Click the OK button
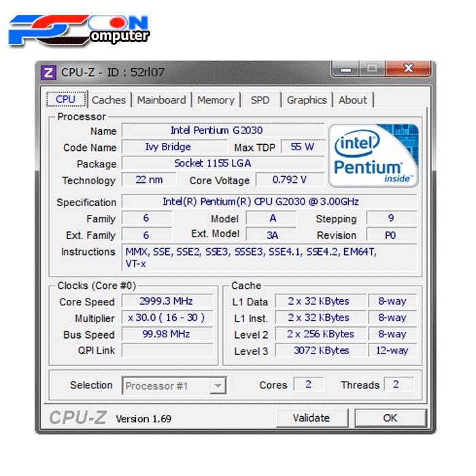Image resolution: width=476 pixels, height=476 pixels. click(390, 418)
